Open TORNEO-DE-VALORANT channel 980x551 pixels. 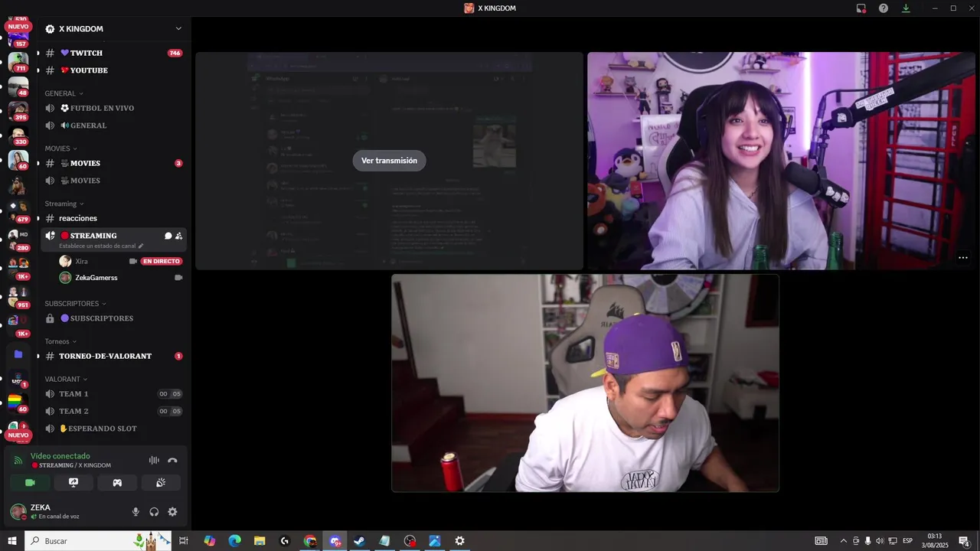(113, 356)
